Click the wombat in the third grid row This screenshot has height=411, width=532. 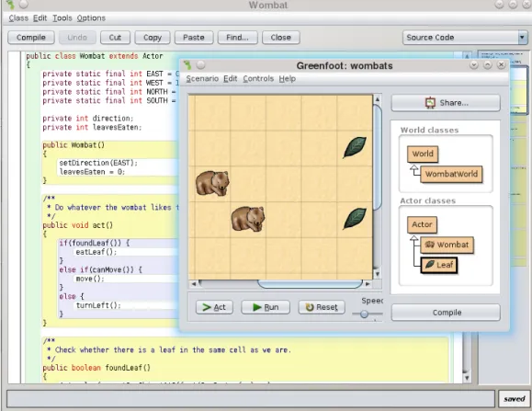coord(212,183)
